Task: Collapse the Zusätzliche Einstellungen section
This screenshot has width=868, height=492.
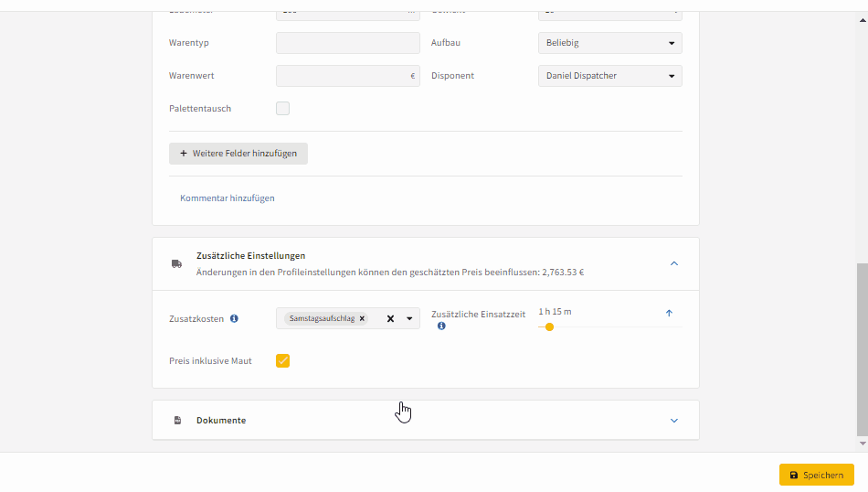Action: [674, 263]
